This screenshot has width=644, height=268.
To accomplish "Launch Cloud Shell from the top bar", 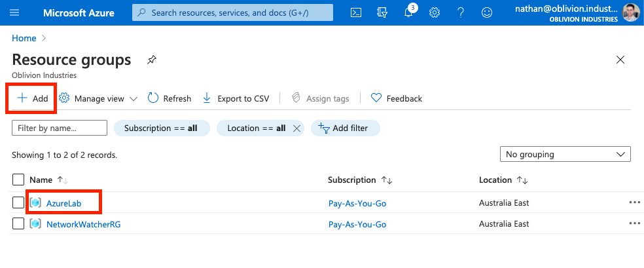I will click(x=356, y=12).
